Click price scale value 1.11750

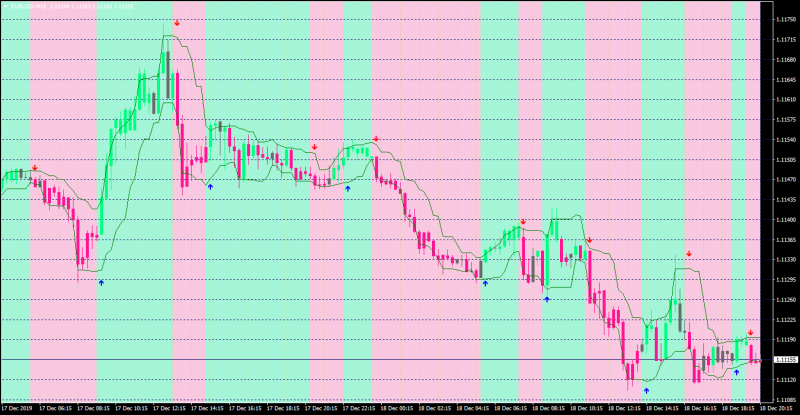pos(786,19)
